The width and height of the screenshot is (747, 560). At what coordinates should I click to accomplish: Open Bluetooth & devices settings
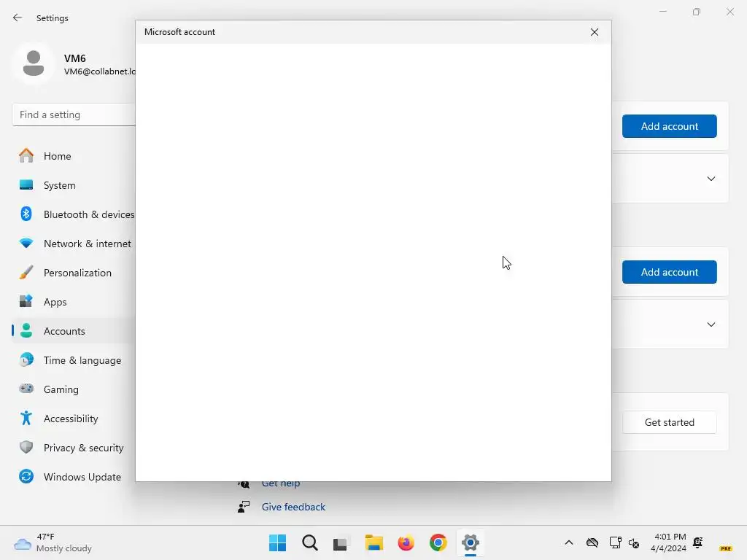click(x=74, y=214)
